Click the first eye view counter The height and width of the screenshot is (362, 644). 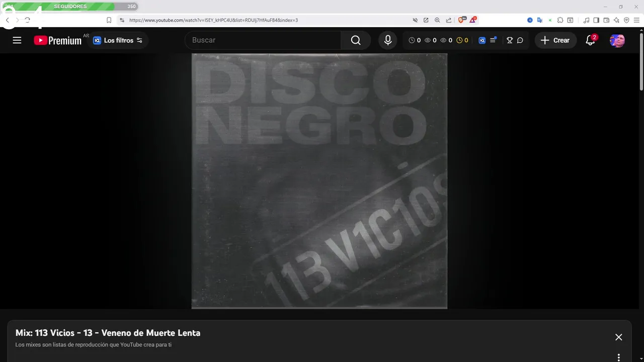point(430,40)
